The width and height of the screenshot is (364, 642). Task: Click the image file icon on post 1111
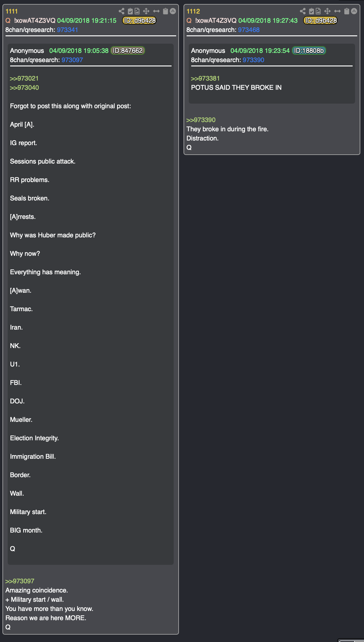tap(137, 11)
